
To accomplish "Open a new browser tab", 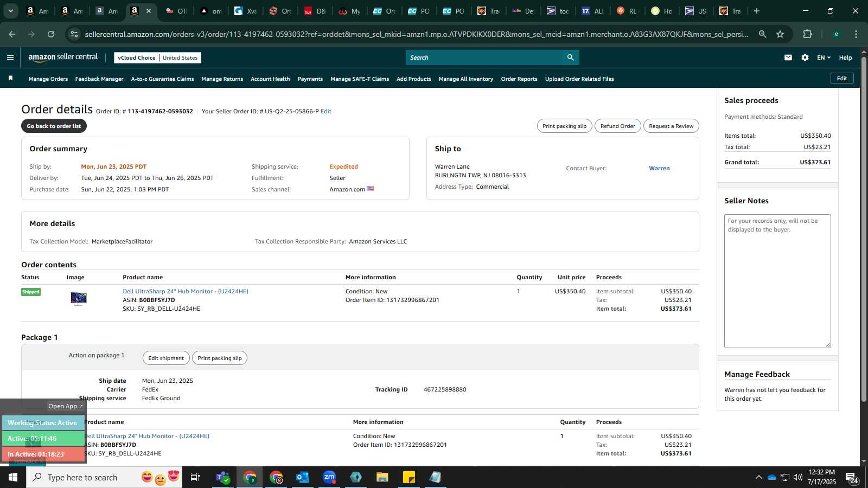I will [757, 11].
